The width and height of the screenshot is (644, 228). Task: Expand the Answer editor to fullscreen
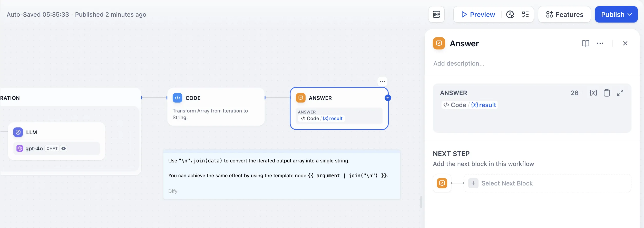pos(620,93)
